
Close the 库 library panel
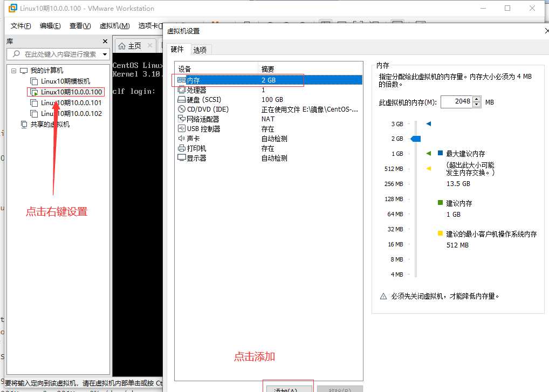click(x=105, y=42)
